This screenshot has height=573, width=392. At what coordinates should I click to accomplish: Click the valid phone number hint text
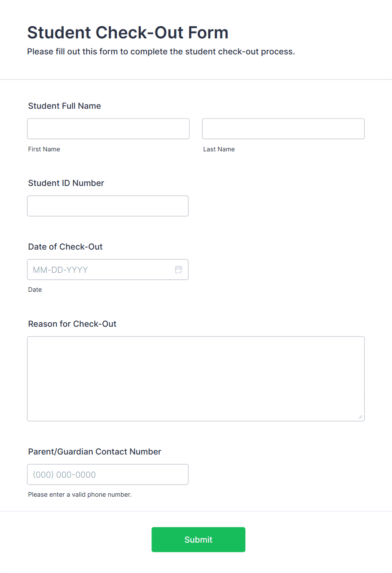pos(80,494)
